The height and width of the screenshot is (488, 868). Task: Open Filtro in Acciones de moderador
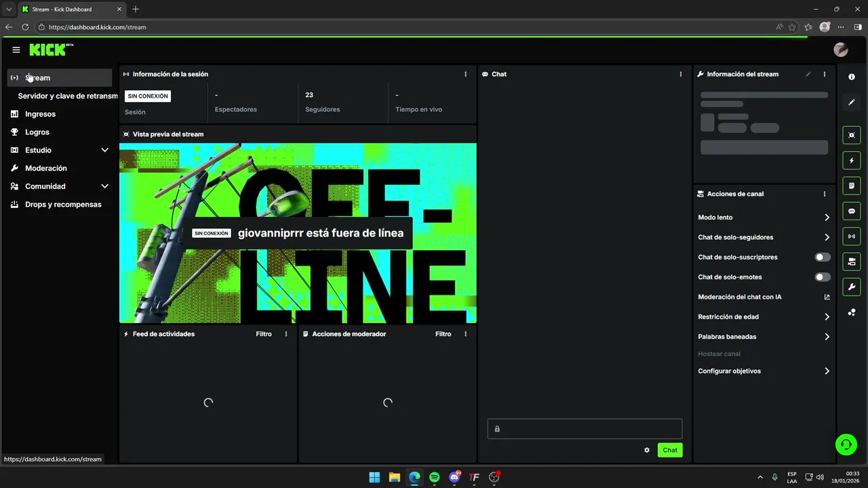(443, 334)
